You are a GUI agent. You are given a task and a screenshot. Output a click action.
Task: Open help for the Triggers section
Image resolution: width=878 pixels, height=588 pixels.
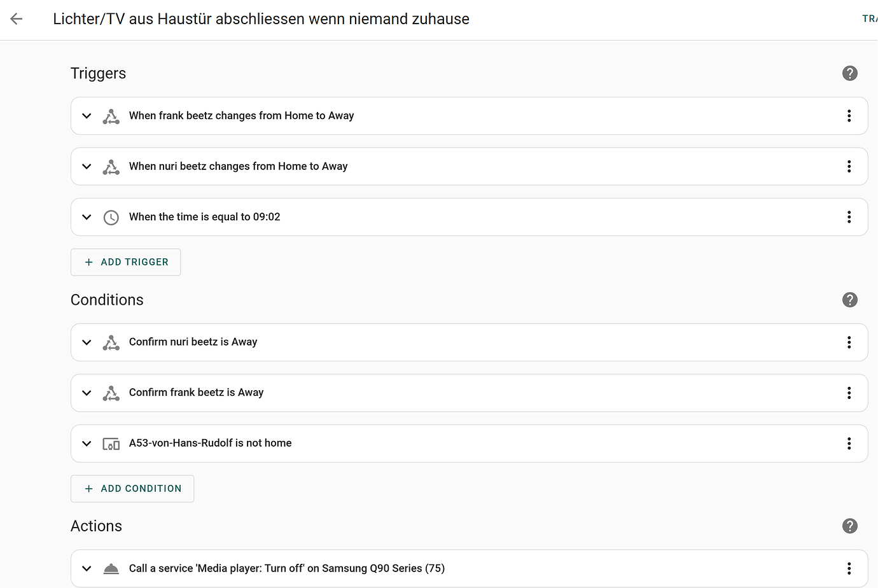point(850,73)
